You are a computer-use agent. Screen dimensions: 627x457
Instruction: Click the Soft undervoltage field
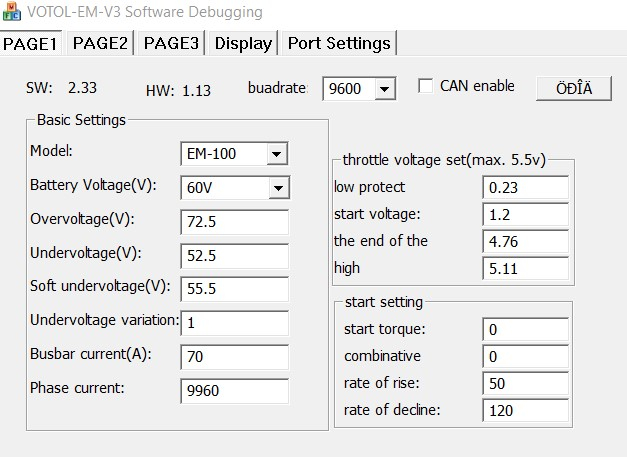[x=234, y=290]
